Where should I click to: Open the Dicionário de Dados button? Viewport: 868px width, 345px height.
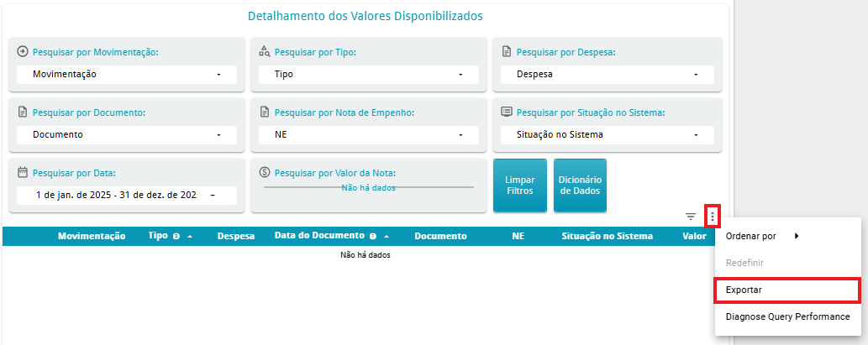tap(580, 186)
